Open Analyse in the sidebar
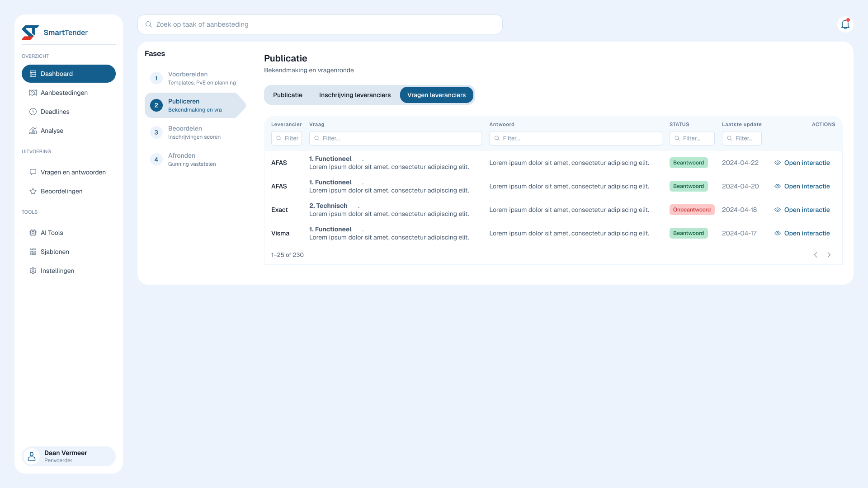The image size is (868, 488). [x=69, y=131]
